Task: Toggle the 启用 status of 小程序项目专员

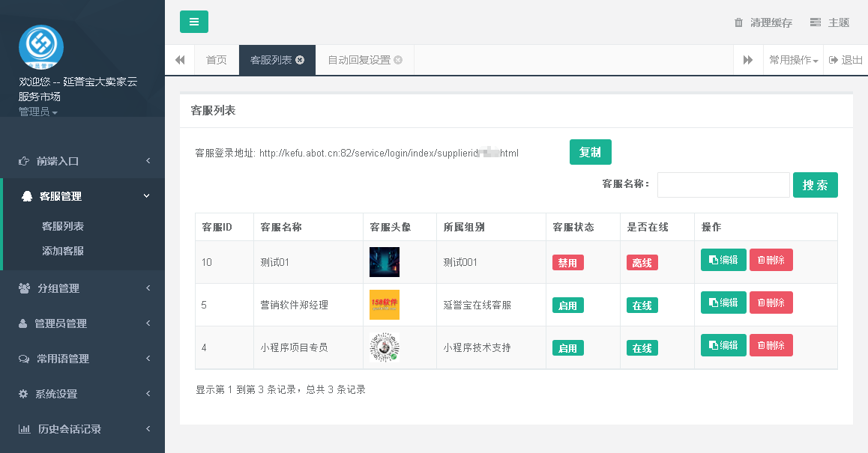Action: (x=568, y=348)
